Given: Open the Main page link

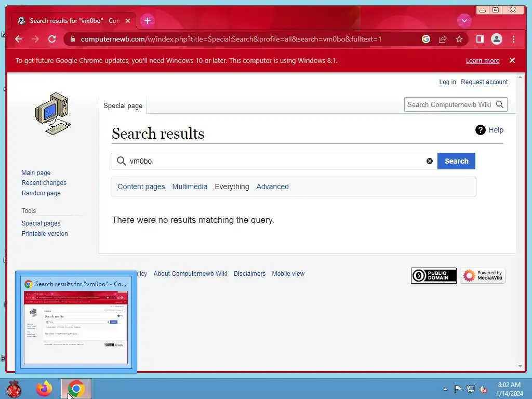Looking at the screenshot, I should [x=36, y=172].
